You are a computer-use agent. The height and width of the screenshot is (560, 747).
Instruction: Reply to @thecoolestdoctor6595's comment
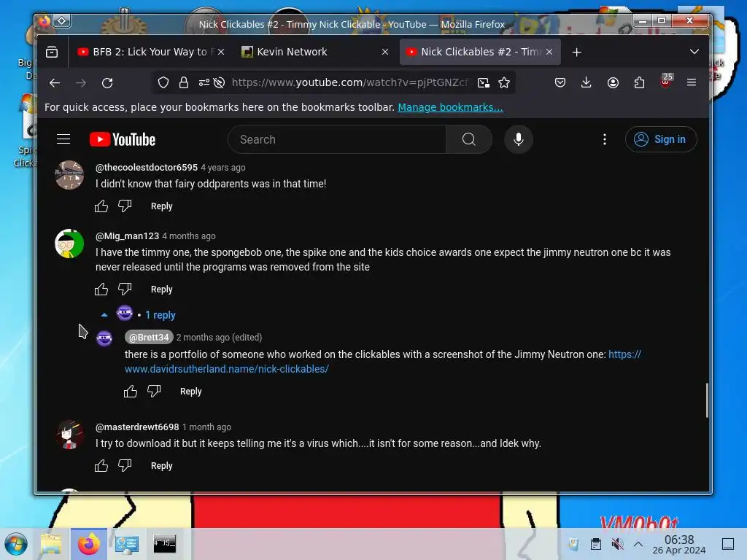(x=161, y=206)
